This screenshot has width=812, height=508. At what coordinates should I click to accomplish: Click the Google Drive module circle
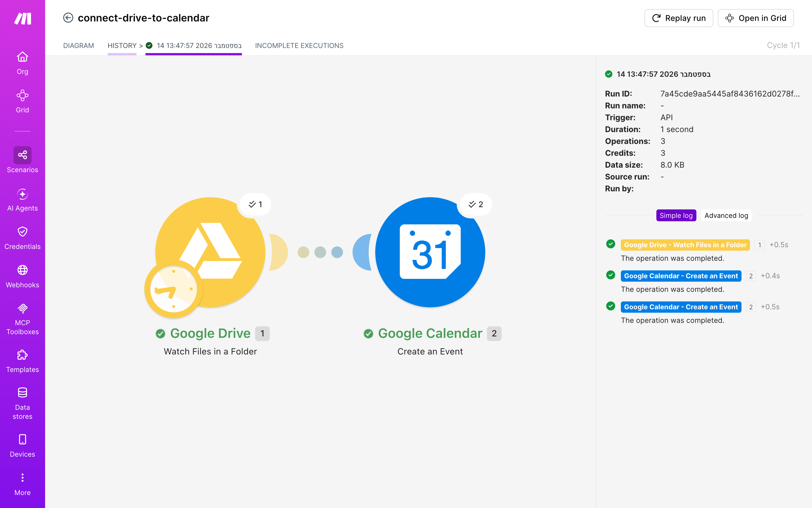(210, 252)
